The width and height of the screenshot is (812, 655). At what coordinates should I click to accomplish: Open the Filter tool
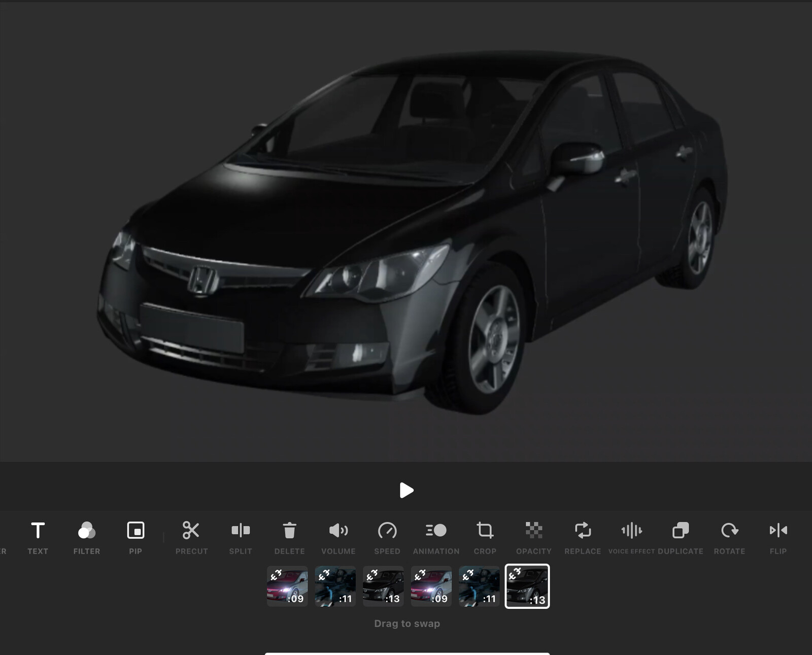tap(87, 538)
